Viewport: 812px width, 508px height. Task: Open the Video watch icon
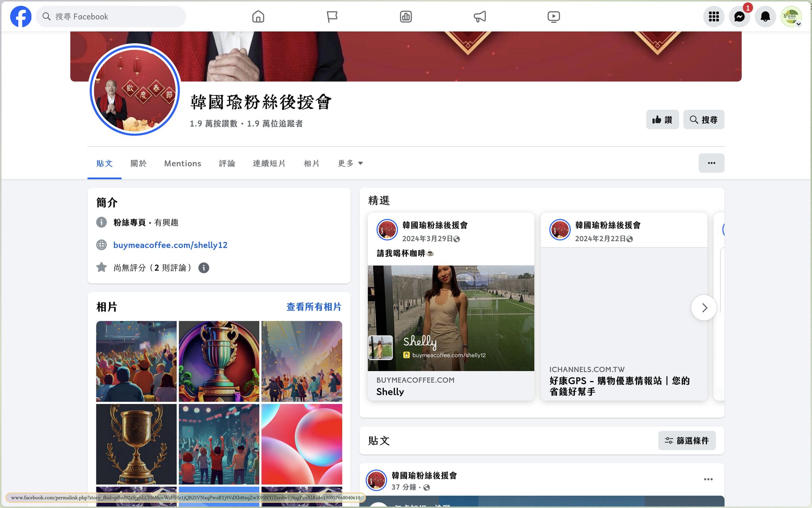pos(553,17)
